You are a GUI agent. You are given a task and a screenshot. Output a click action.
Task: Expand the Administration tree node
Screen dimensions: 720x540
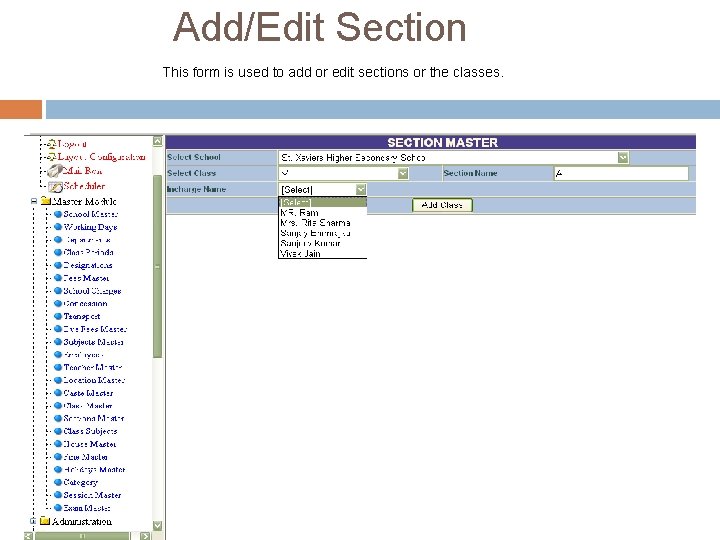pos(33,521)
